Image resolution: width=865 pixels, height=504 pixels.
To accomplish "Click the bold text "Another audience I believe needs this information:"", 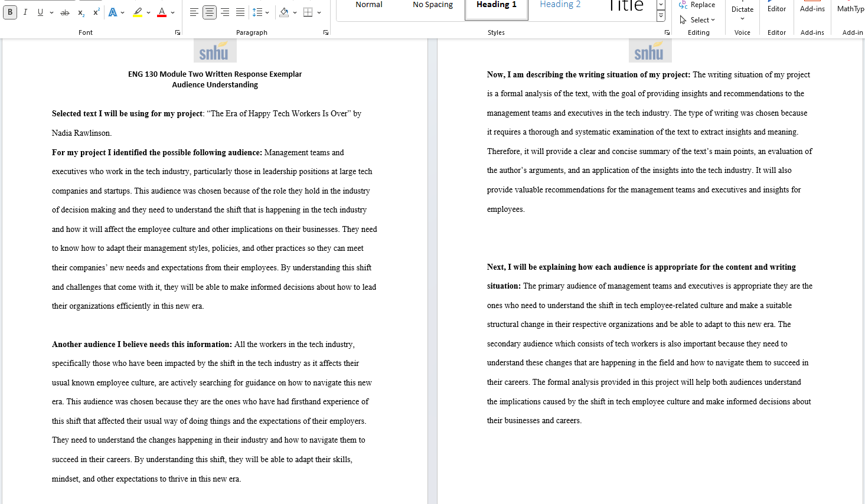I will tap(142, 345).
